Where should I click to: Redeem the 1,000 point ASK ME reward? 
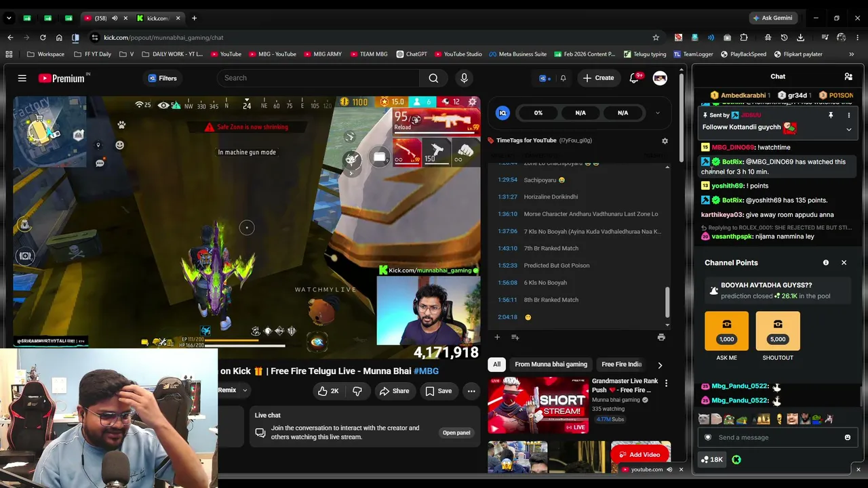pos(726,331)
